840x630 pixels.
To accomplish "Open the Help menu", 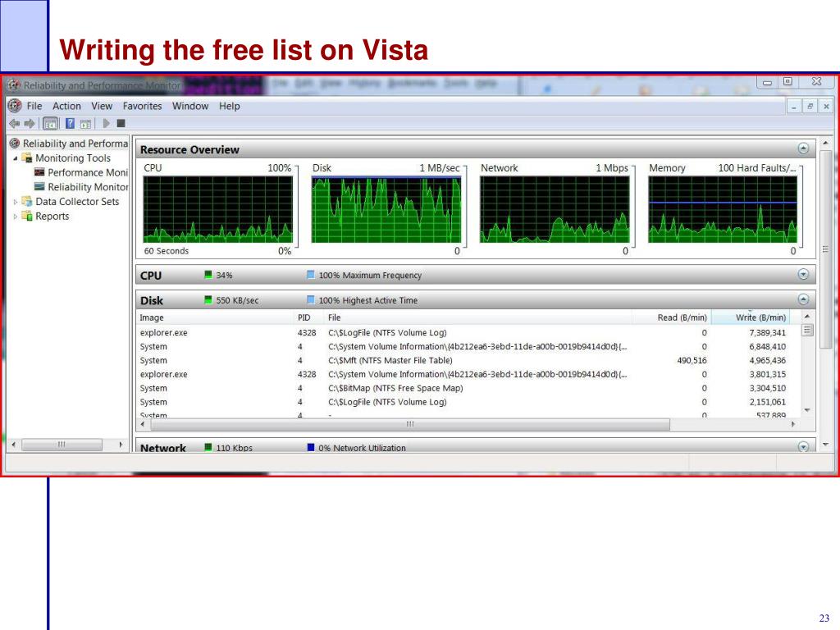I will pyautogui.click(x=230, y=106).
